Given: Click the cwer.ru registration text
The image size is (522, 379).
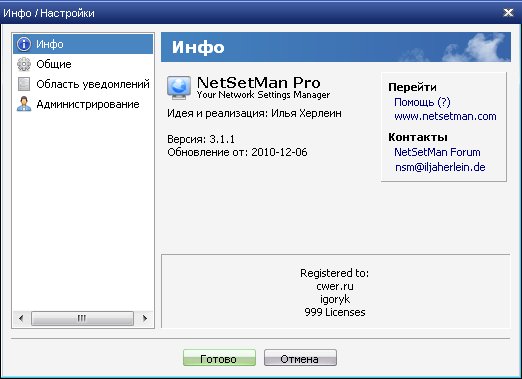Looking at the screenshot, I should point(335,286).
